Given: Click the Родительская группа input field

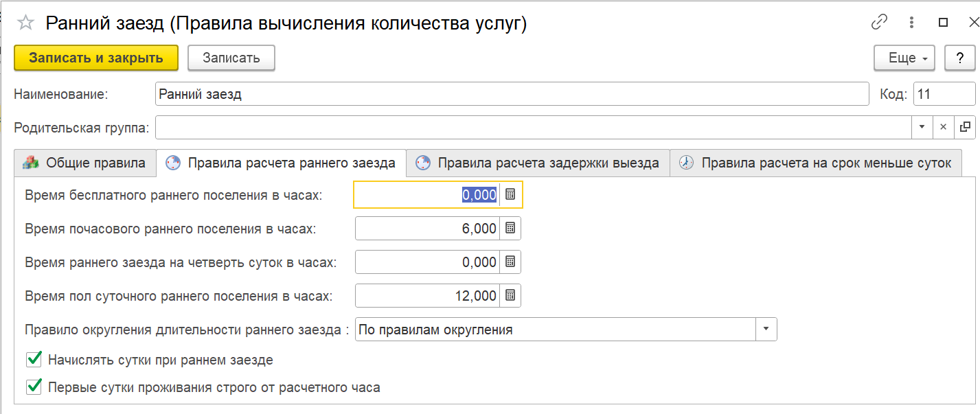Looking at the screenshot, I should point(534,127).
